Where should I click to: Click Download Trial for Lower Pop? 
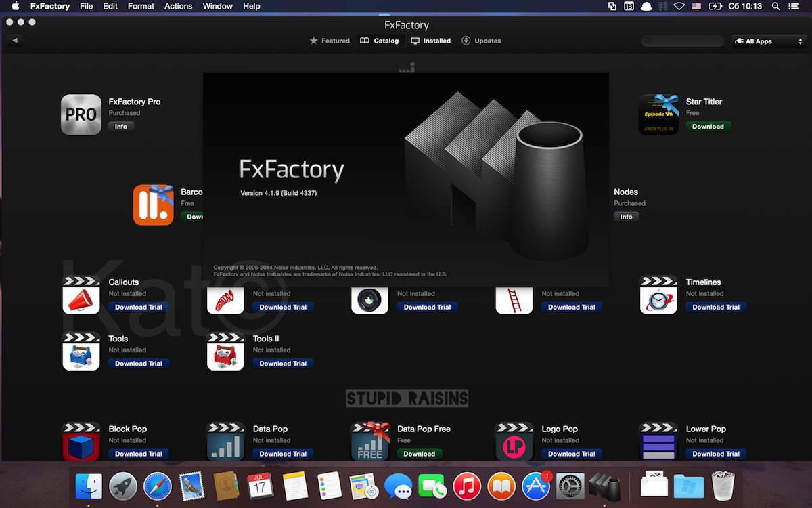[x=716, y=454]
